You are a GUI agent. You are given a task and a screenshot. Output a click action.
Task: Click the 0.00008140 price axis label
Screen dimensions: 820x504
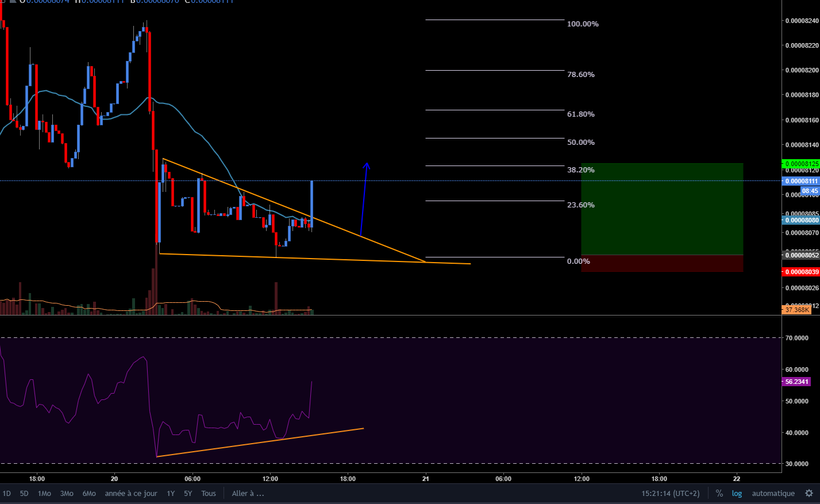[x=802, y=145]
